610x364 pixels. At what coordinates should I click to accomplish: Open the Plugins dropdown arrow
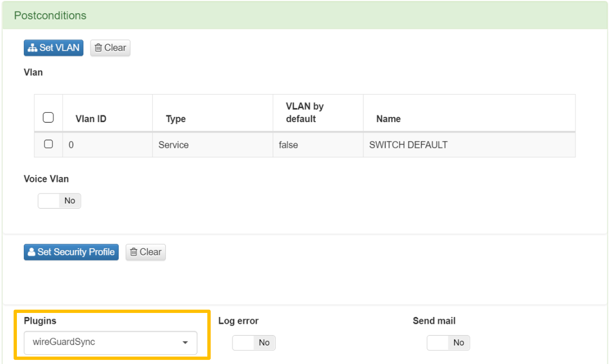point(185,343)
